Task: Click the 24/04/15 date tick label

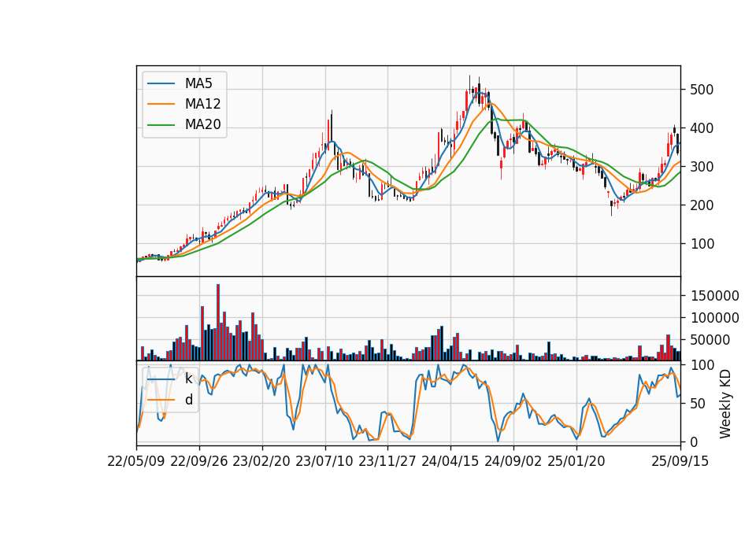Action: coord(450,461)
